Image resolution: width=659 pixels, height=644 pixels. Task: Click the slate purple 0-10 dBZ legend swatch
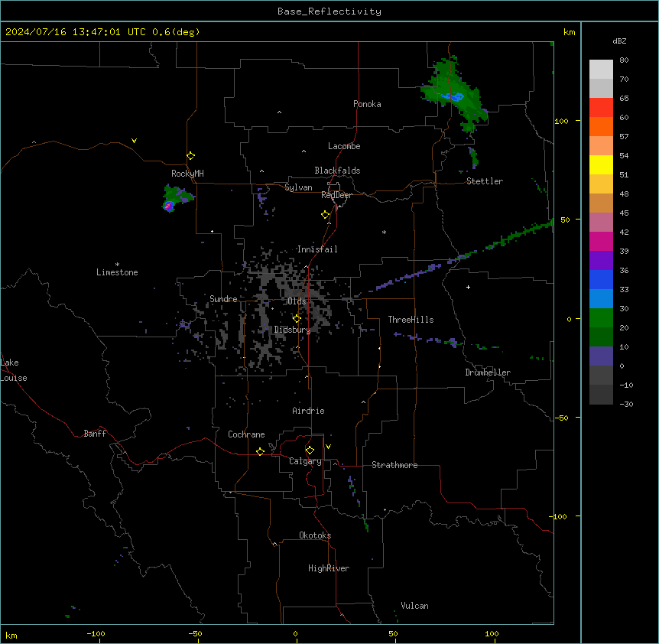601,356
